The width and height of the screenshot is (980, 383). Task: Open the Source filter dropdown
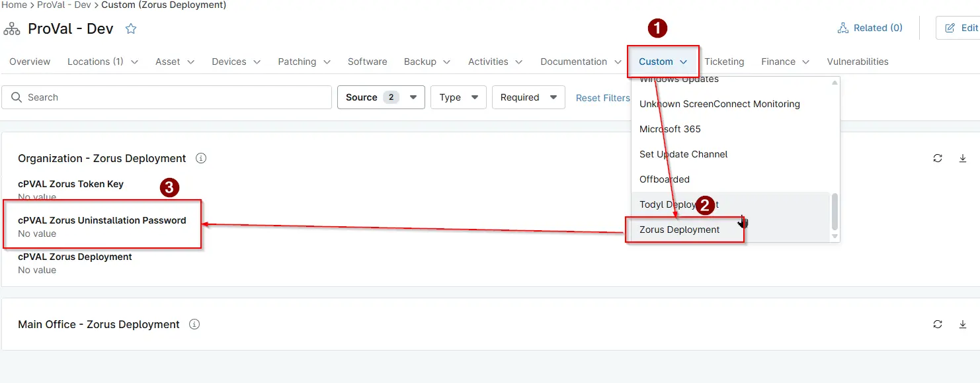tap(381, 97)
